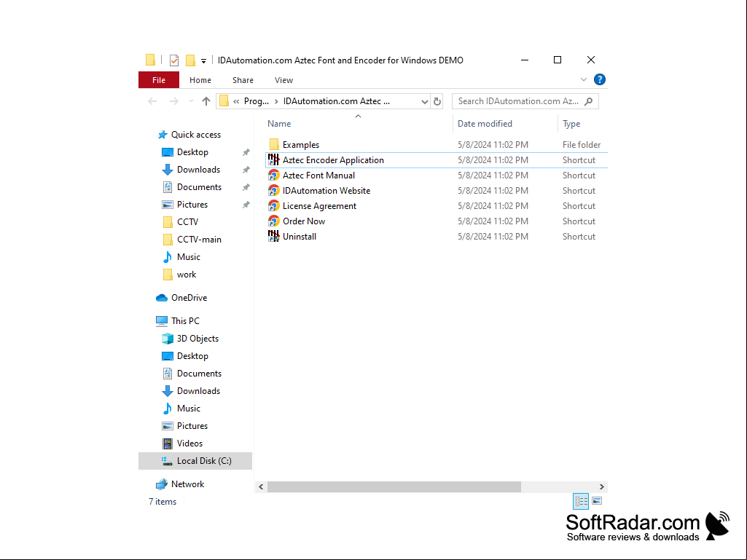Open the recent locations dropdown arrow
747x560 pixels.
tap(191, 101)
